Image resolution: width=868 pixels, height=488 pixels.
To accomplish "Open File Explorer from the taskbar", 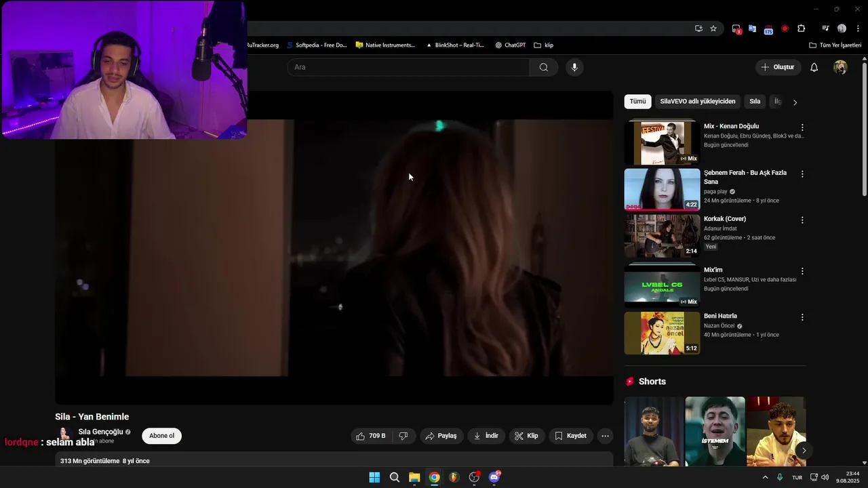I will pos(414,477).
